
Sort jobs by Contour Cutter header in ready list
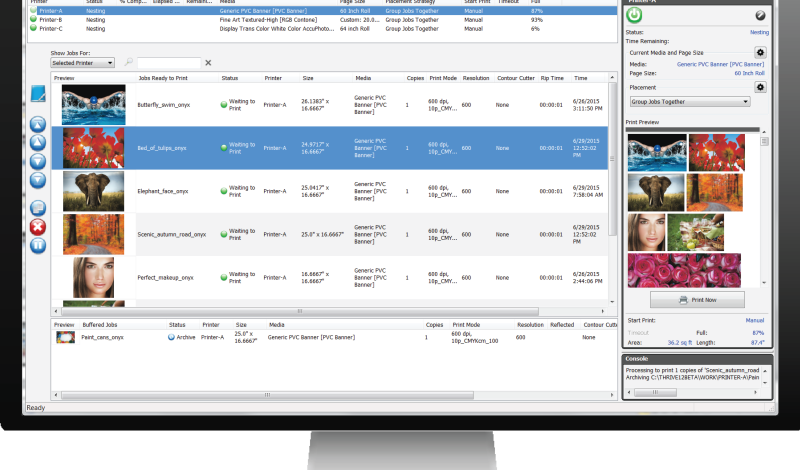[516, 78]
